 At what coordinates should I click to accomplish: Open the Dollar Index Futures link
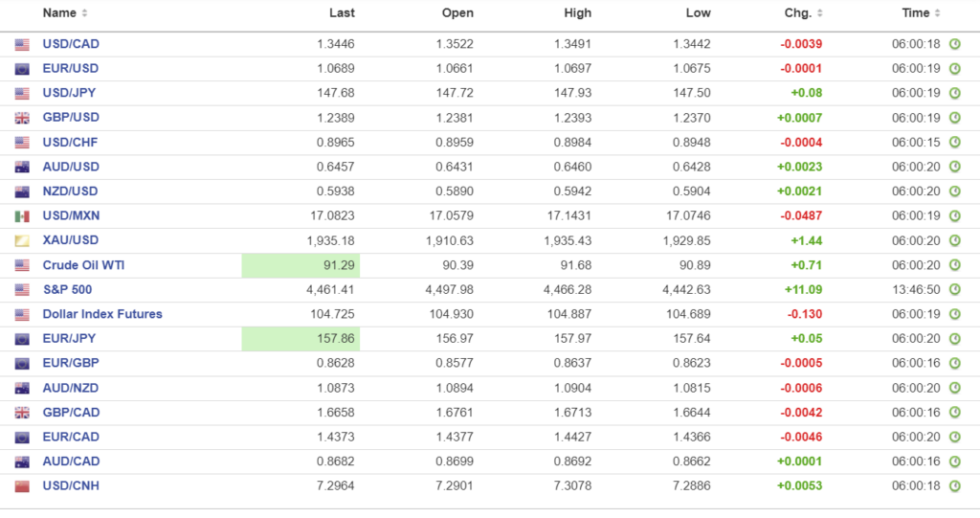102,314
